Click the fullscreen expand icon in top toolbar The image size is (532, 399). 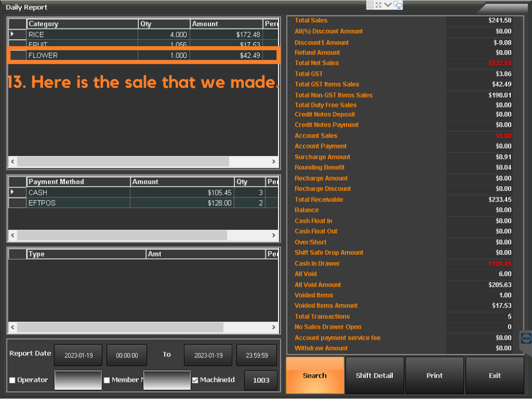click(x=378, y=5)
